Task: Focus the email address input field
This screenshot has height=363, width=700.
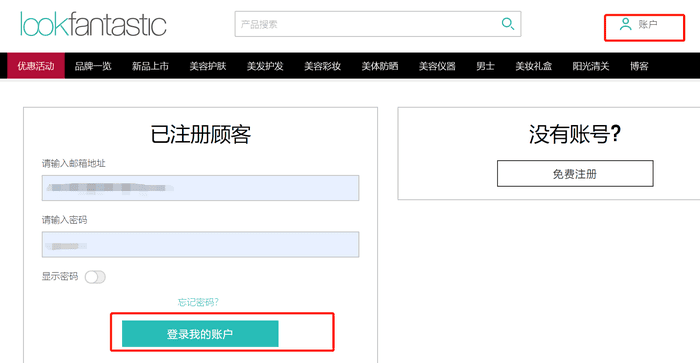Action: point(200,188)
